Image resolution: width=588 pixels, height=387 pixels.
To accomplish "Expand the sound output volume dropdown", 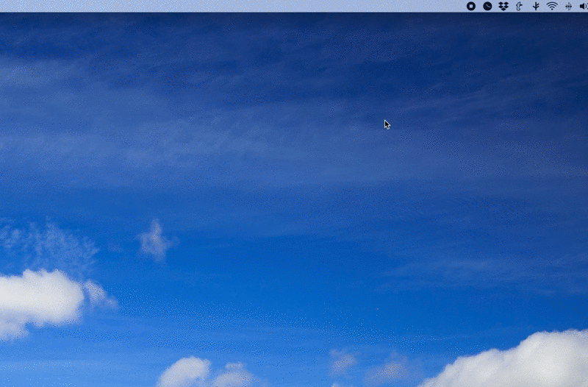I will point(584,6).
